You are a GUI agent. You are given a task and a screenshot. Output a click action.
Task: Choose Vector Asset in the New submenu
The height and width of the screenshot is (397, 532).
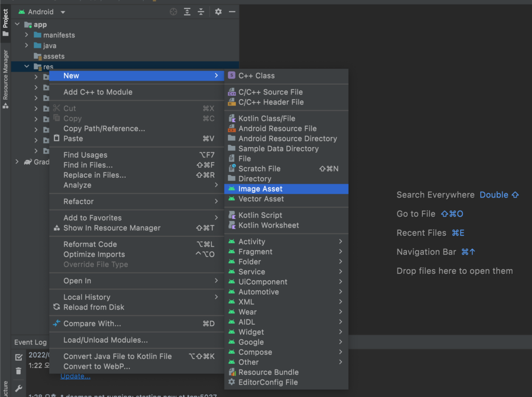coord(261,199)
